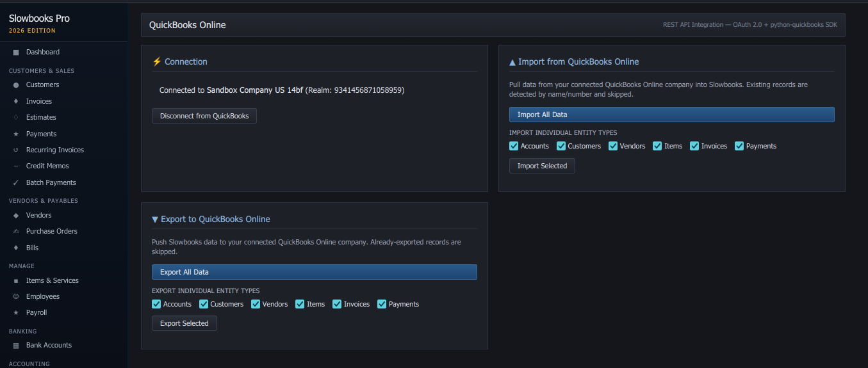Click the Batch Payments checkmark icon

[x=16, y=182]
